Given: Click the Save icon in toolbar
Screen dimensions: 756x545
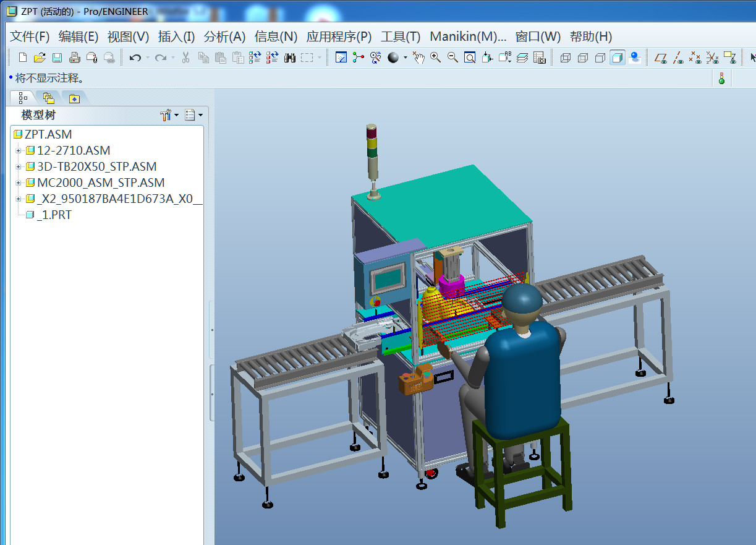Looking at the screenshot, I should [57, 58].
